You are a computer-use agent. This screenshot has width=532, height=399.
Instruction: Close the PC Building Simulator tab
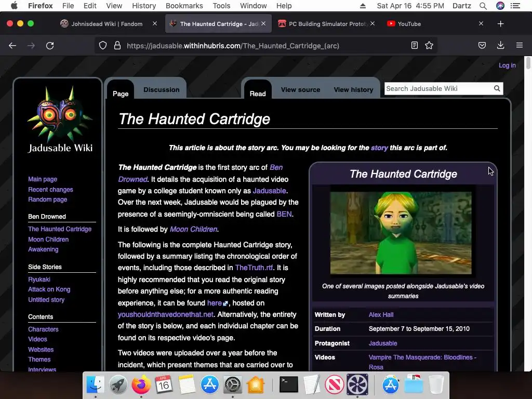373,23
